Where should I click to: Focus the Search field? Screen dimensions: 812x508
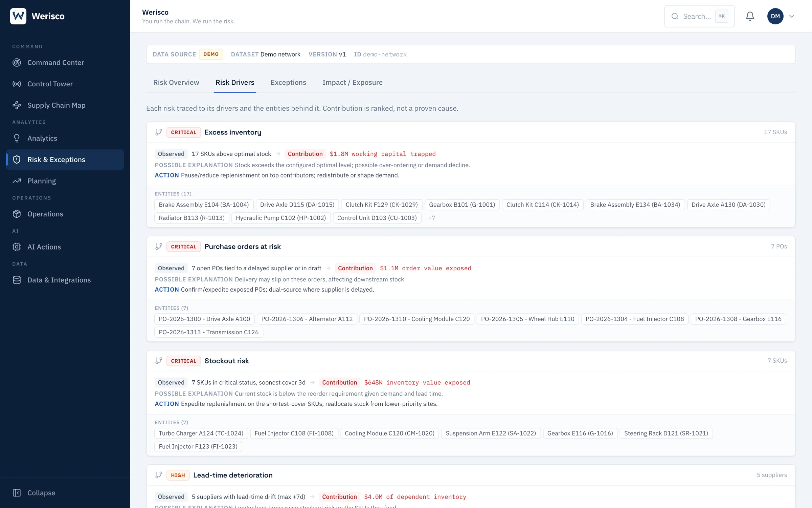[x=699, y=16]
